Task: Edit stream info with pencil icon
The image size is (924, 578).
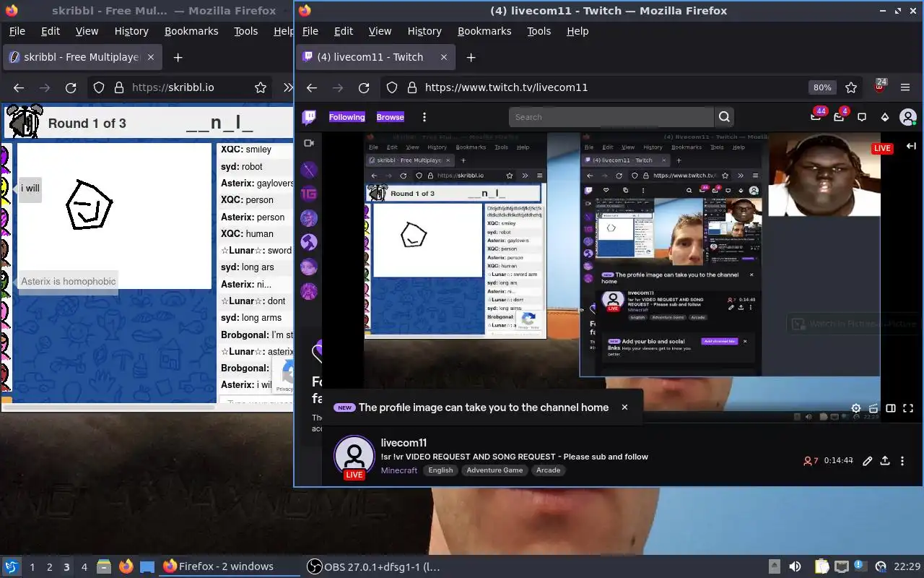Action: coord(868,461)
